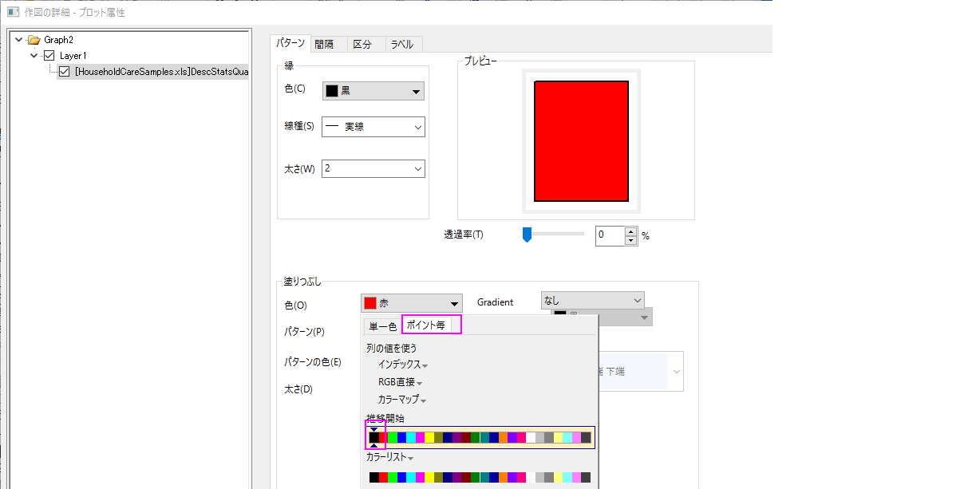Select the Graph2 label in the tree
980x489 pixels.
pyautogui.click(x=59, y=39)
